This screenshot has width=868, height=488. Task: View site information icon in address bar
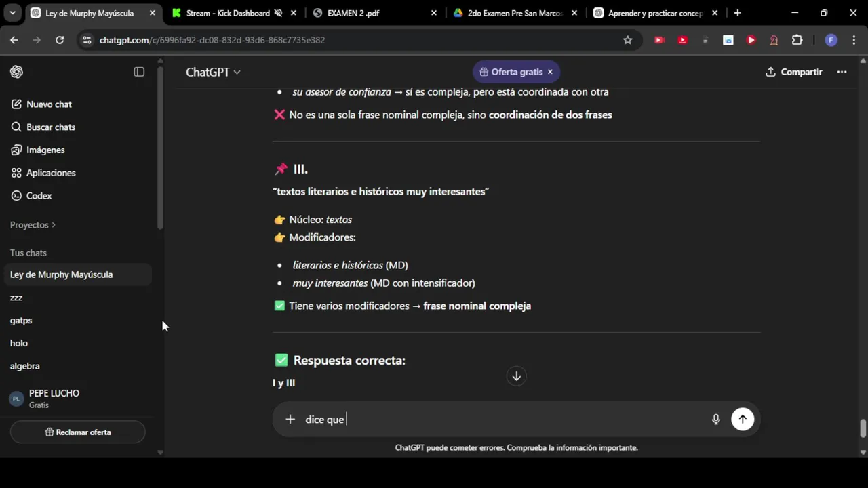pyautogui.click(x=87, y=40)
